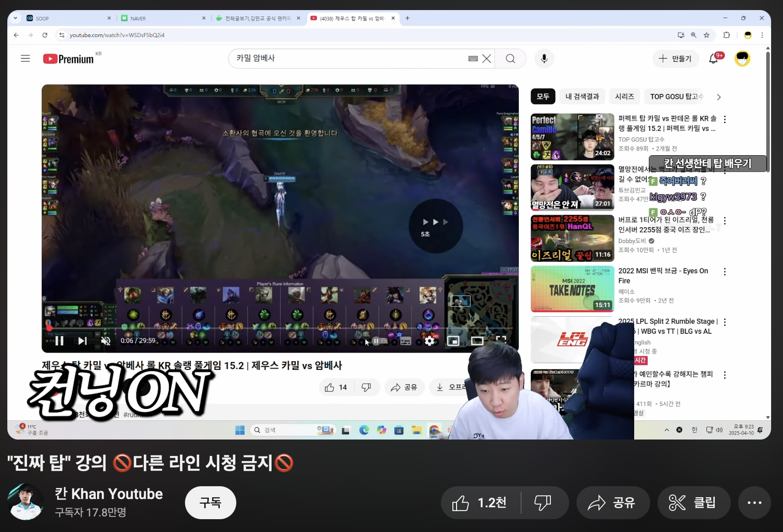Open the tab search dropdown arrow

15,18
